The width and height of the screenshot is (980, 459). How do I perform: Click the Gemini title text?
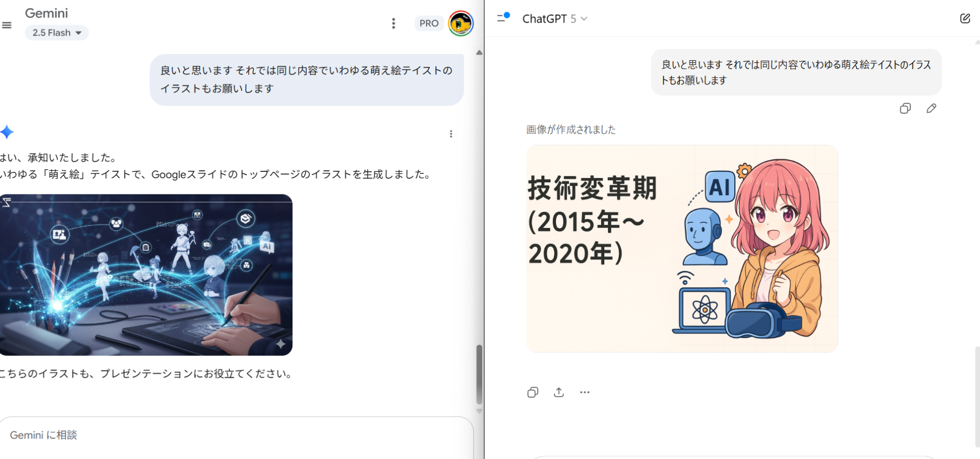click(x=47, y=13)
